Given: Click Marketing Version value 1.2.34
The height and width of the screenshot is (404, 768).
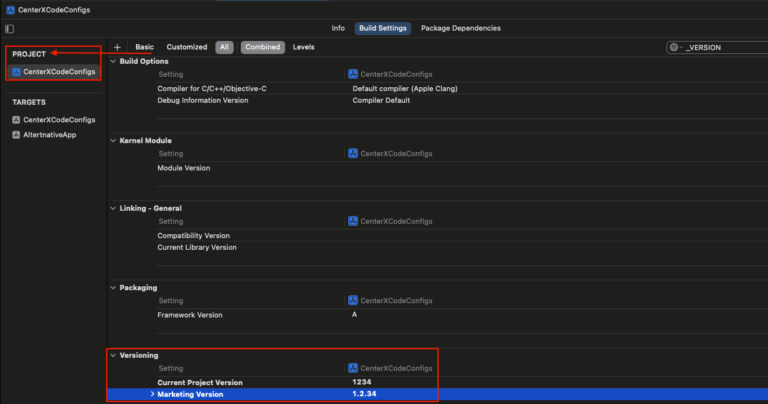Looking at the screenshot, I should pos(364,394).
